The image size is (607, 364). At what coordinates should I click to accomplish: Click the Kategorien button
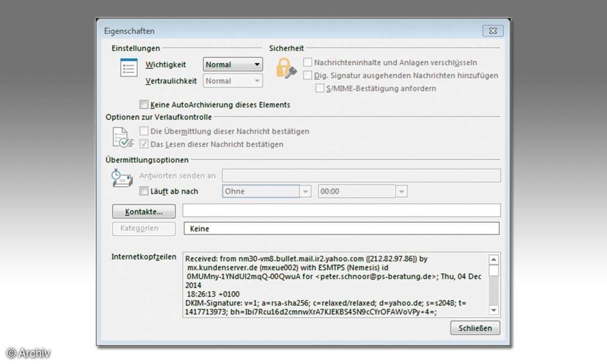tap(144, 228)
